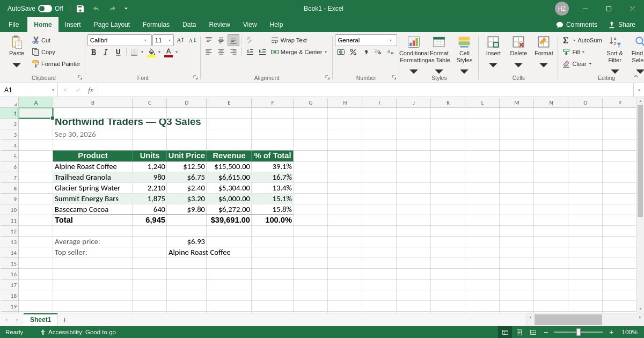
Task: Apply fill color with the paint bucket
Action: [x=151, y=52]
